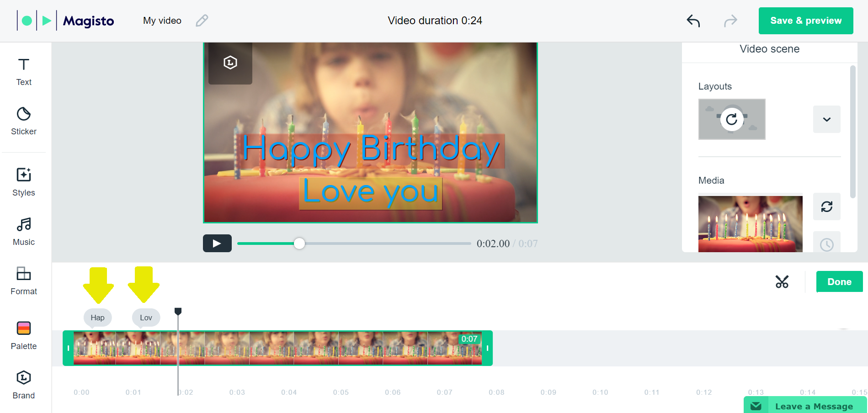Expand the Layouts dropdown
Image resolution: width=868 pixels, height=413 pixels.
click(827, 119)
